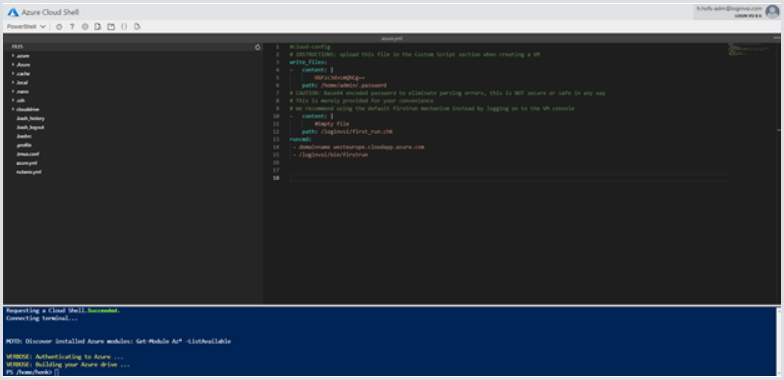This screenshot has height=380, width=784.
Task: Refresh the FILES explorer list
Action: (258, 47)
